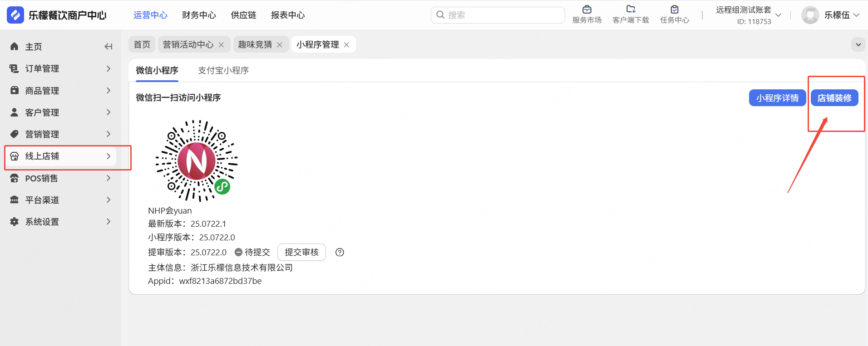Expand 线上店铺 chevron
The width and height of the screenshot is (868, 346).
(x=108, y=156)
